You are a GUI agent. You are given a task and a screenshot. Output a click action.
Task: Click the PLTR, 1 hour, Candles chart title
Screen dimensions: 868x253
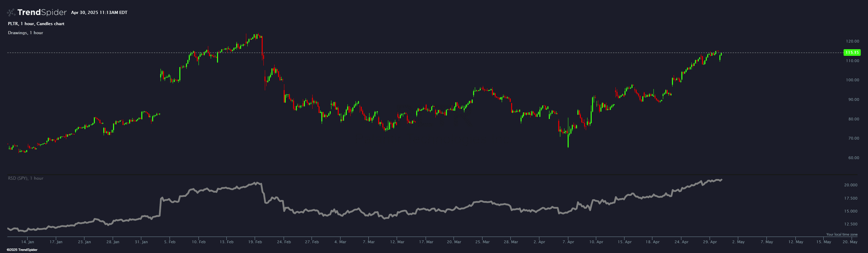[x=36, y=24]
